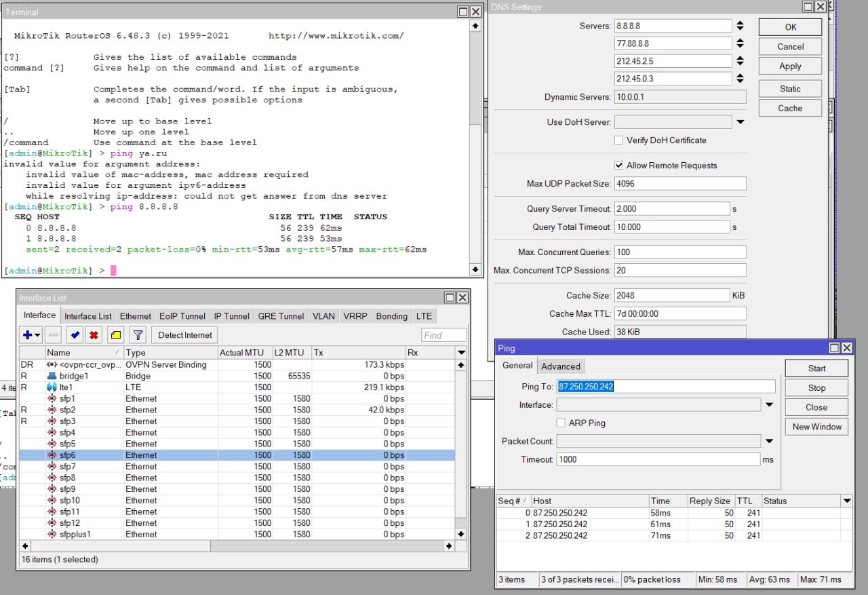The width and height of the screenshot is (868, 595).
Task: Click the sfp7 ethernet icon
Action: tap(52, 467)
